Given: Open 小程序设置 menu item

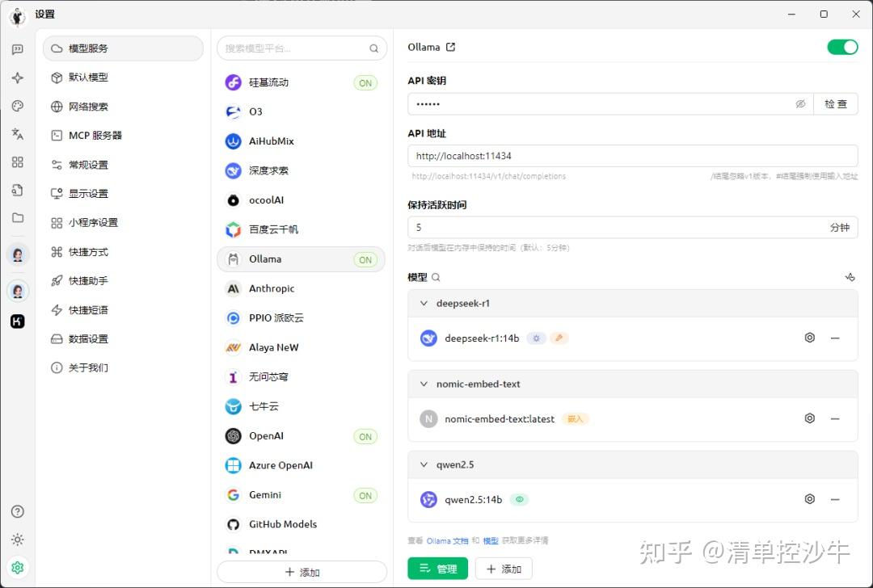Looking at the screenshot, I should (123, 222).
